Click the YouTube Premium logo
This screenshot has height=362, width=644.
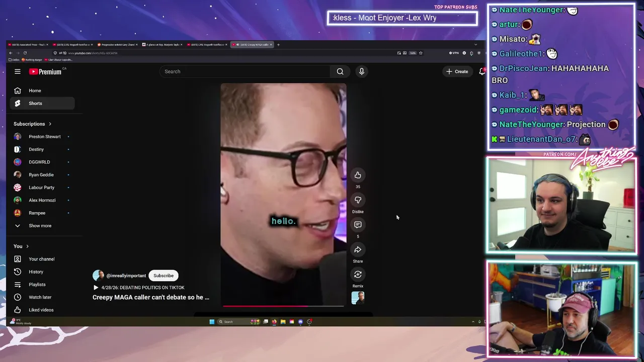point(45,71)
